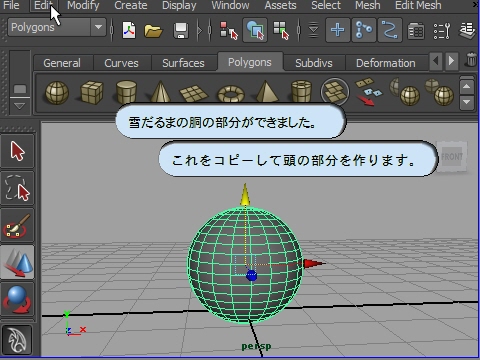Create a polygon cone from shelf
The image size is (480, 360).
tap(161, 91)
